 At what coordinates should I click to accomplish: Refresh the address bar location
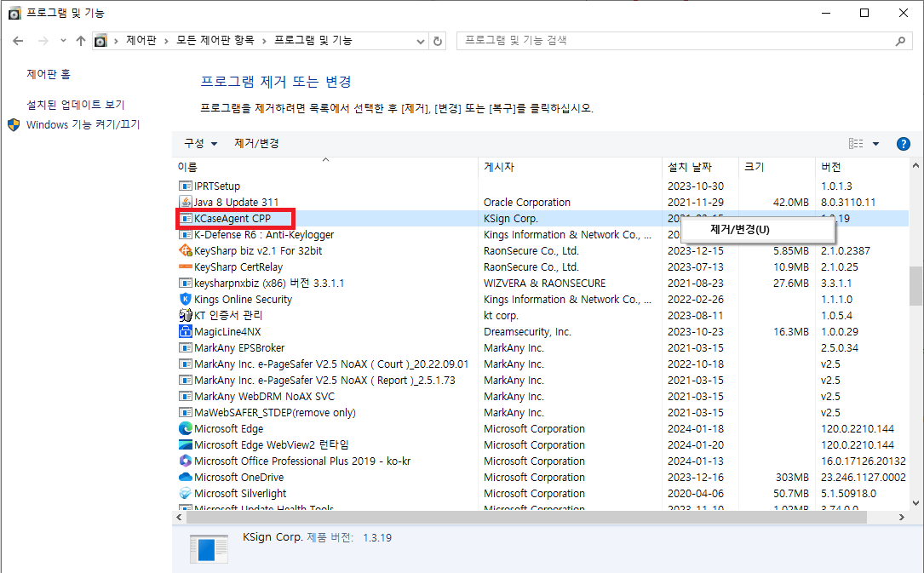click(437, 41)
